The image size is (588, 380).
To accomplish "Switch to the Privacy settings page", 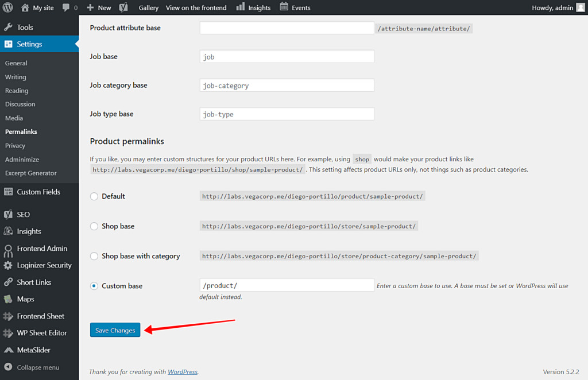I will [x=16, y=145].
